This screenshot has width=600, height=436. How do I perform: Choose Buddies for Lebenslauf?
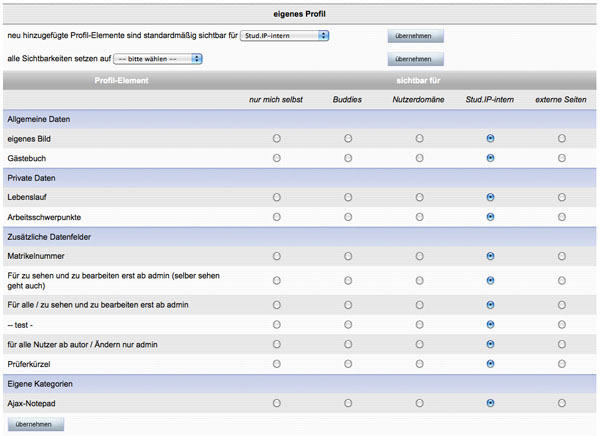point(348,197)
